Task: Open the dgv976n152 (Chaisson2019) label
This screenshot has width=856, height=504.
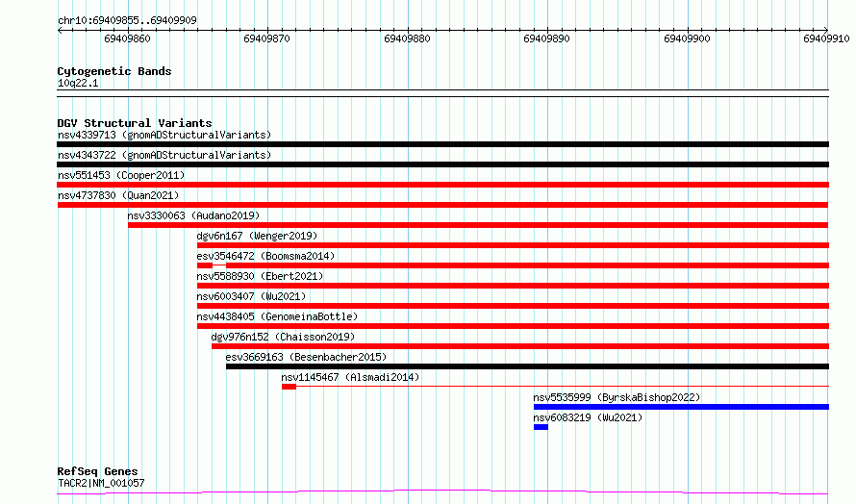Action: [x=283, y=337]
